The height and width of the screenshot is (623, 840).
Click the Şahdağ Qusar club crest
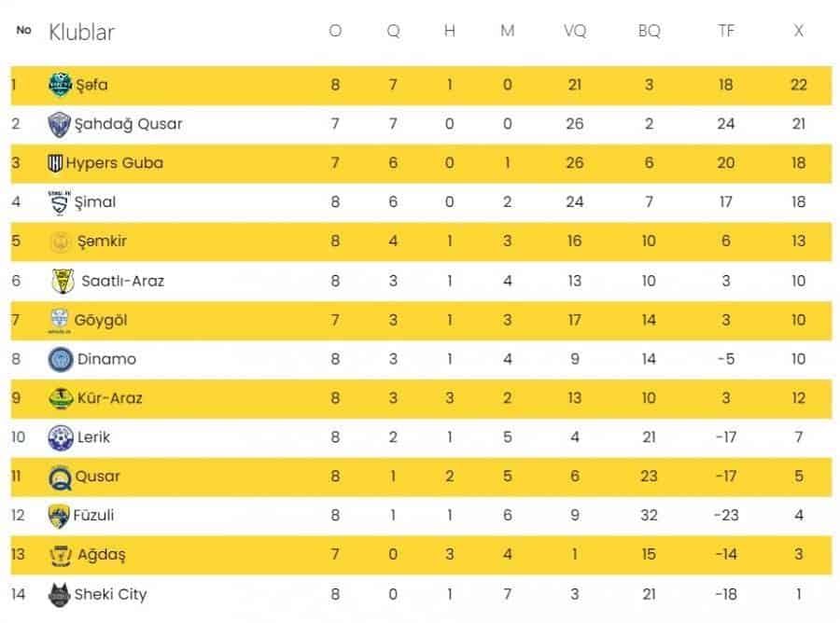coord(60,124)
